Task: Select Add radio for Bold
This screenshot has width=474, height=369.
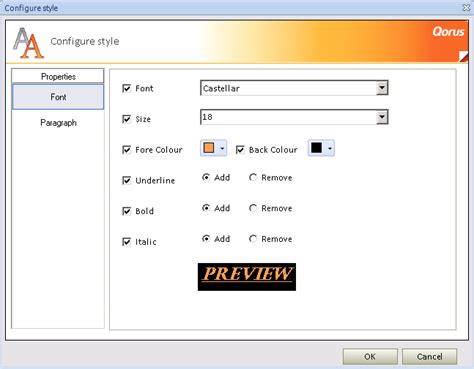Action: point(206,208)
